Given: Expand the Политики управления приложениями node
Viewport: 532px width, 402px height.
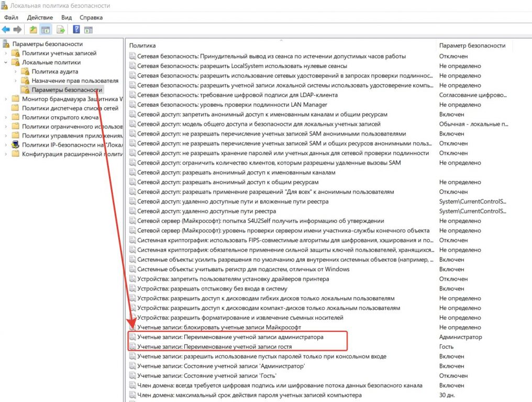Looking at the screenshot, I should [6, 136].
